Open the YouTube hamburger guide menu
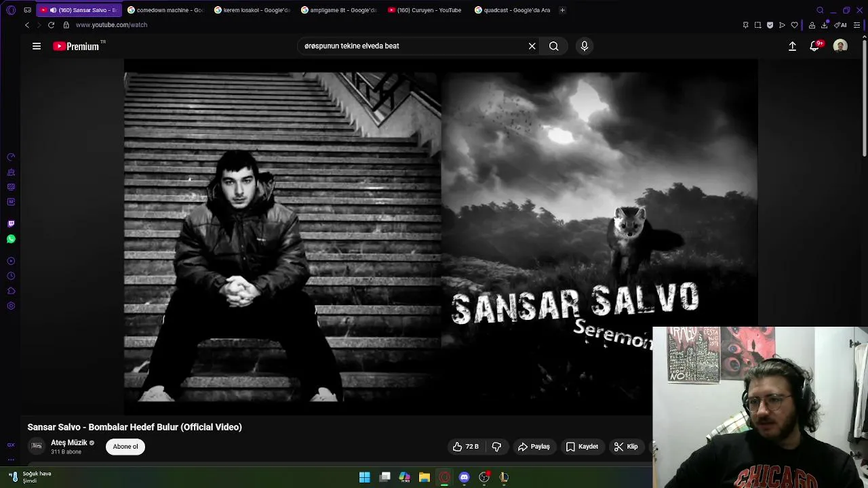The height and width of the screenshot is (488, 868). (x=37, y=46)
